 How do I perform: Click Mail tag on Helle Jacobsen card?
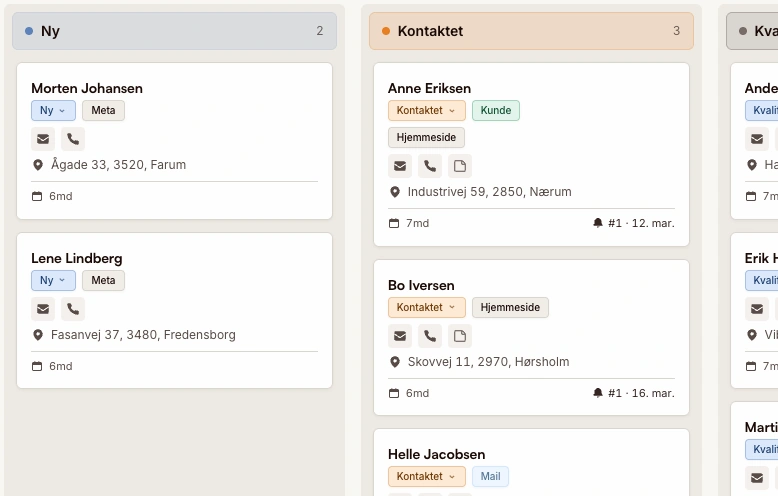[x=490, y=477]
